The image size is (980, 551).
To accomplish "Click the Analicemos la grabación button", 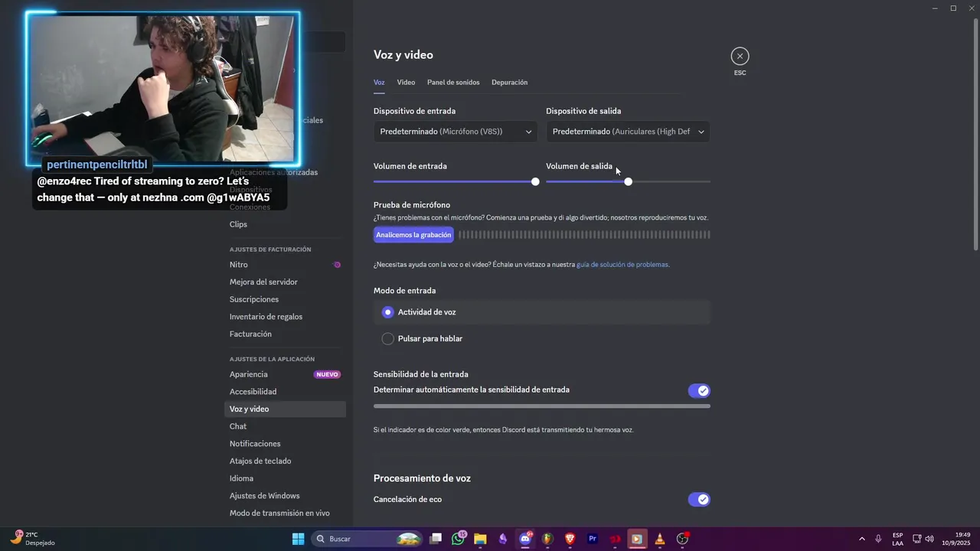I will click(413, 235).
